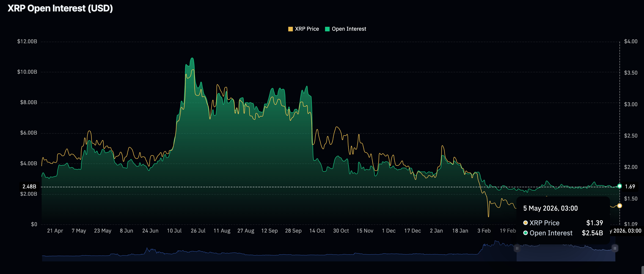
Task: Click the green dot in the tooltip
Action: click(x=526, y=233)
